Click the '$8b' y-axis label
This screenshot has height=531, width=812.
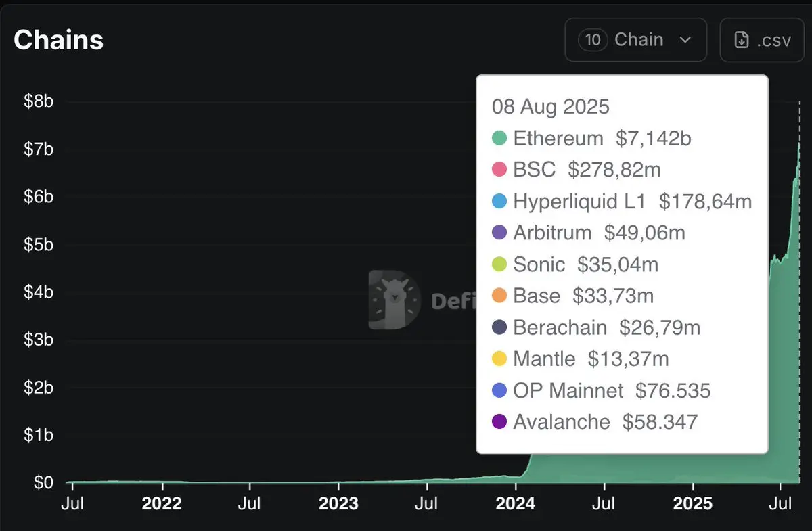(x=39, y=101)
